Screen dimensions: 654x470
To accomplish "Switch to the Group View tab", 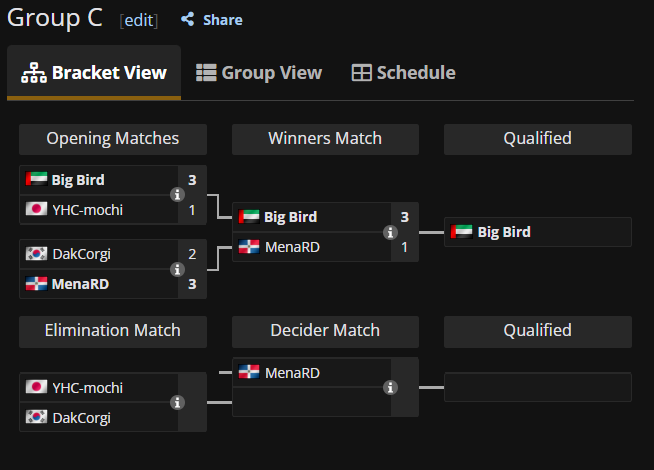I will tap(259, 73).
